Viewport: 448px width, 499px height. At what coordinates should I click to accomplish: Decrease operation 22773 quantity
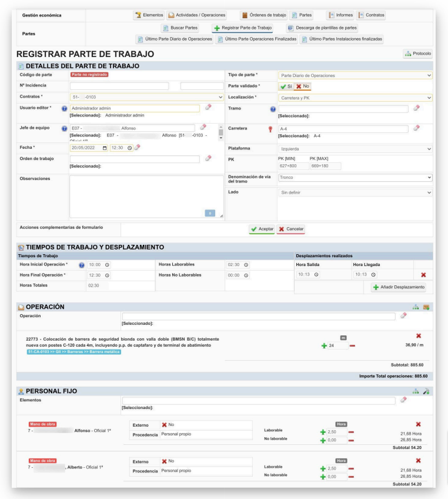tap(352, 346)
